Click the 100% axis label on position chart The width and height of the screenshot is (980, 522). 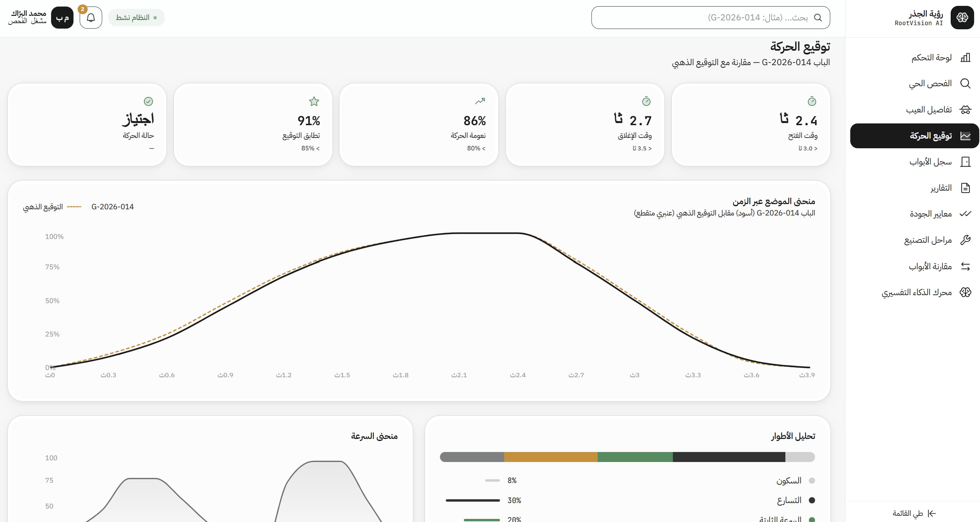click(x=55, y=237)
